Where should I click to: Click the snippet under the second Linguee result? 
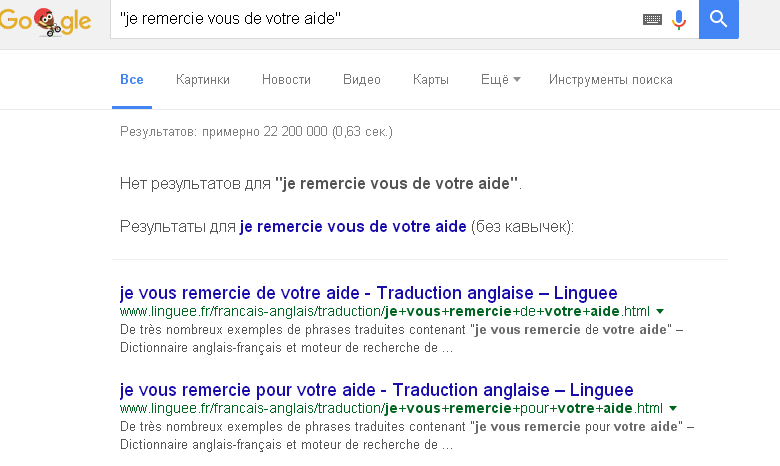407,436
